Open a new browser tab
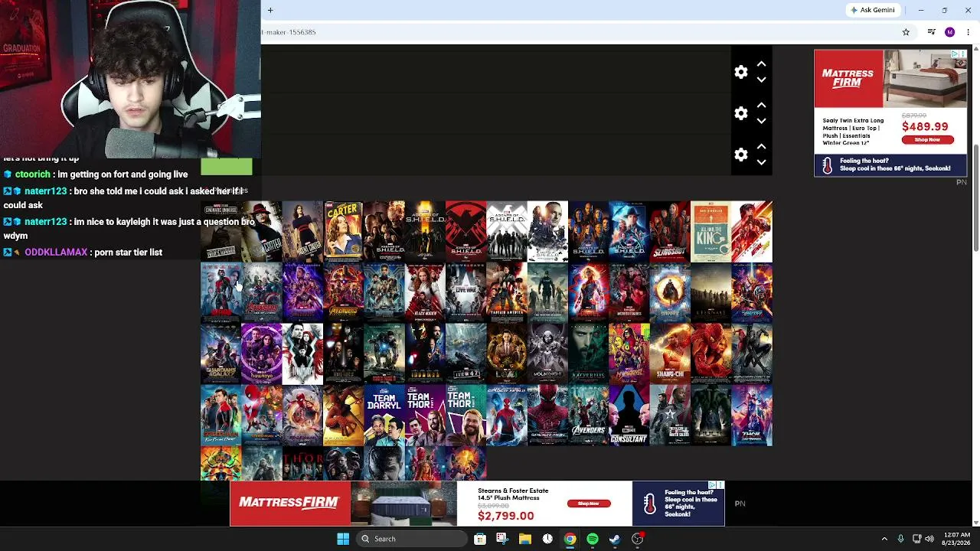The width and height of the screenshot is (980, 551). tap(270, 10)
